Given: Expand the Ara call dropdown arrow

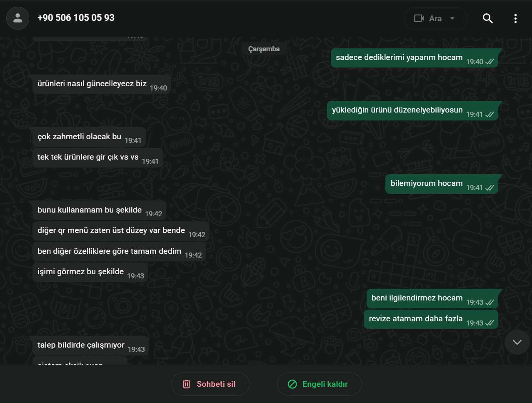Looking at the screenshot, I should pos(452,18).
